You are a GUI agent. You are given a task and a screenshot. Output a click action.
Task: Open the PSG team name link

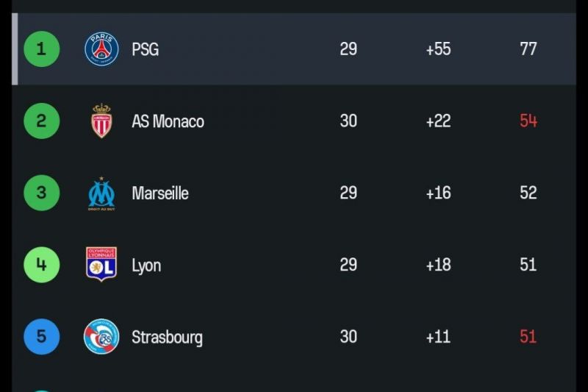[x=145, y=49]
